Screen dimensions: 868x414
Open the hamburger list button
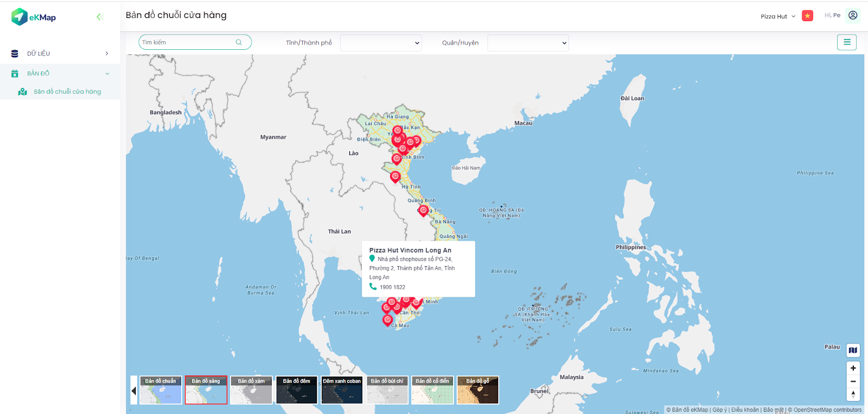847,42
